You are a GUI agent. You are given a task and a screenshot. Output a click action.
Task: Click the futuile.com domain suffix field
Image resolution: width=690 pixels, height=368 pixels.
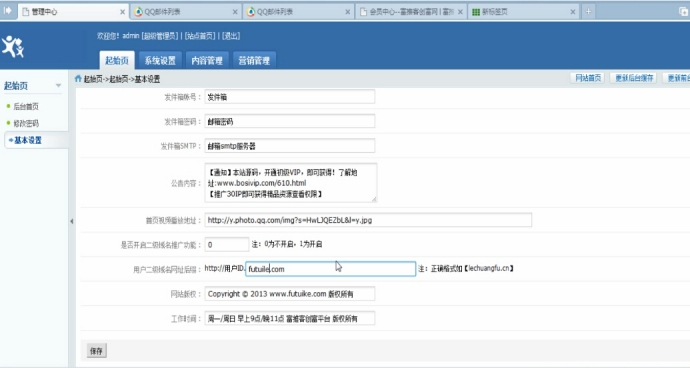click(x=330, y=269)
